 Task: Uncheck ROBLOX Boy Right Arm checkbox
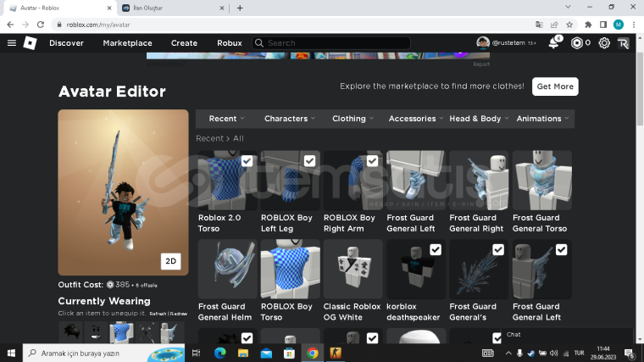click(x=373, y=161)
